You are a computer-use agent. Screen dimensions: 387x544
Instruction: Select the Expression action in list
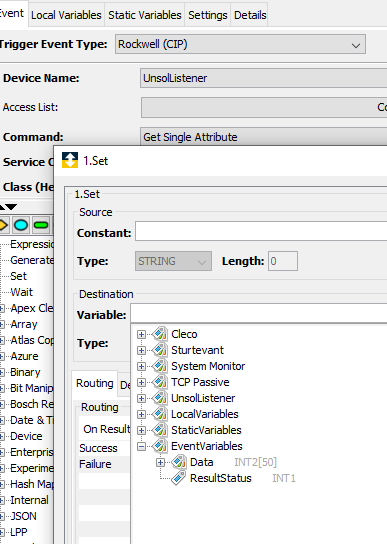32,244
